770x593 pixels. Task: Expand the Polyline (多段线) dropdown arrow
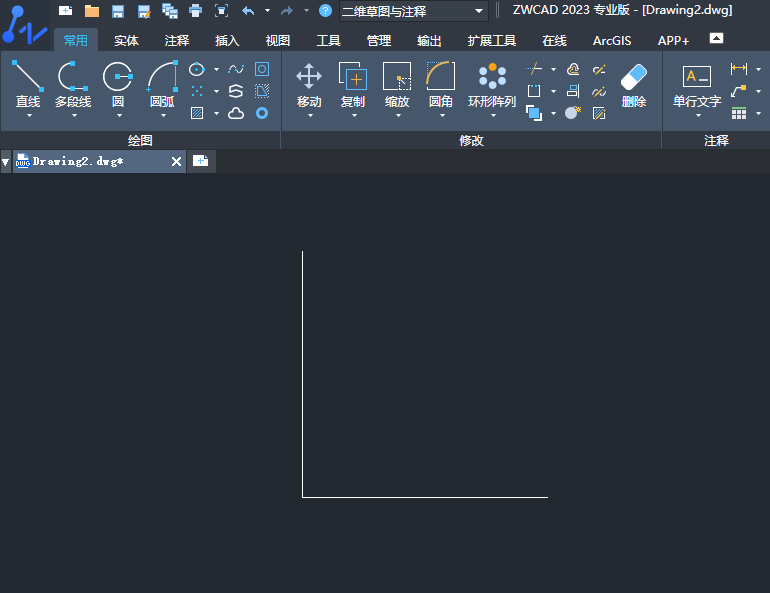click(74, 116)
